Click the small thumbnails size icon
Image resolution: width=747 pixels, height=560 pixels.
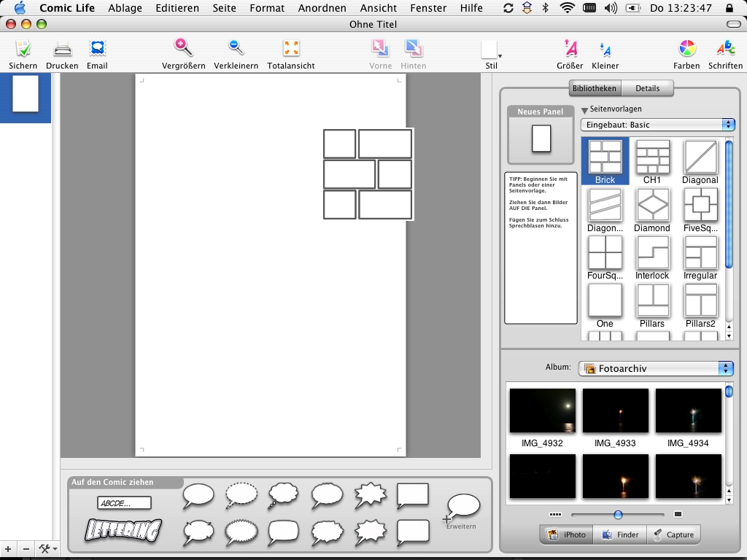coord(555,514)
